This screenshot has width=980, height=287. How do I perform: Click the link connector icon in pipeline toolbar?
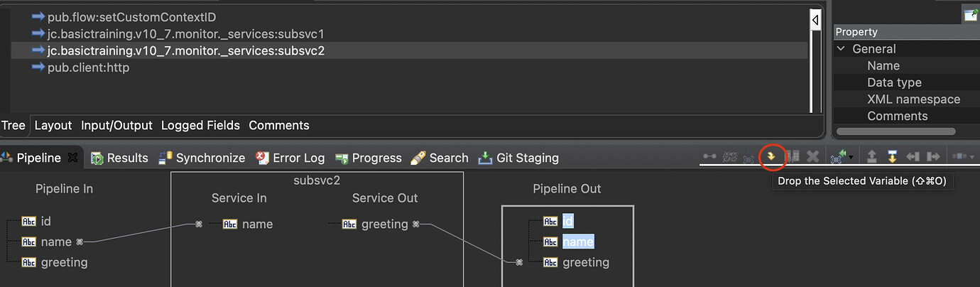pos(709,156)
